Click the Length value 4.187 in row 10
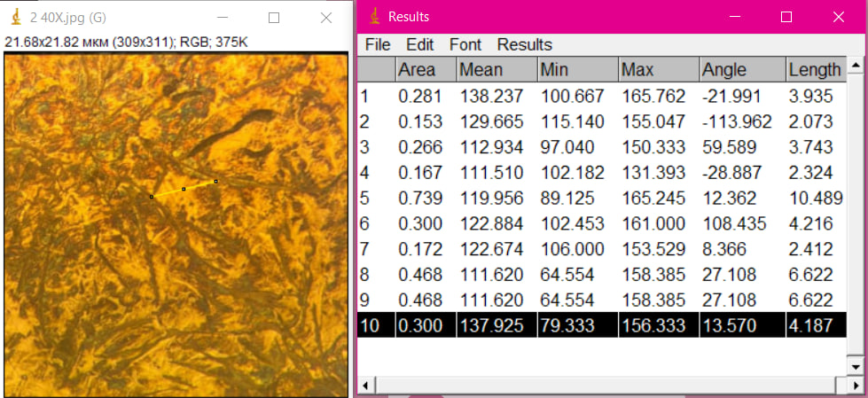This screenshot has width=868, height=398. [810, 325]
